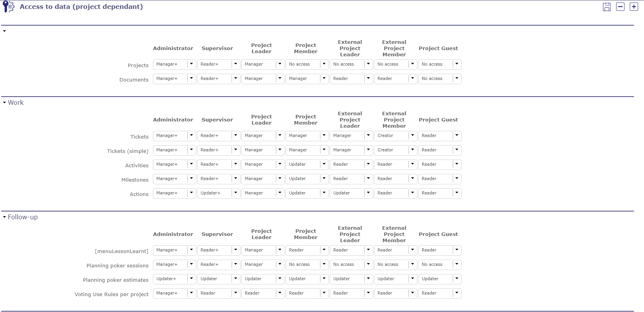Open the Project Guest dropdown for Voting Use Rules
644x312 pixels.
(x=456, y=293)
